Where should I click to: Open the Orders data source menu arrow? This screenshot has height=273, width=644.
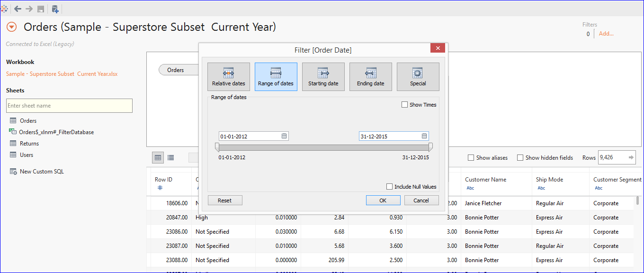11,27
